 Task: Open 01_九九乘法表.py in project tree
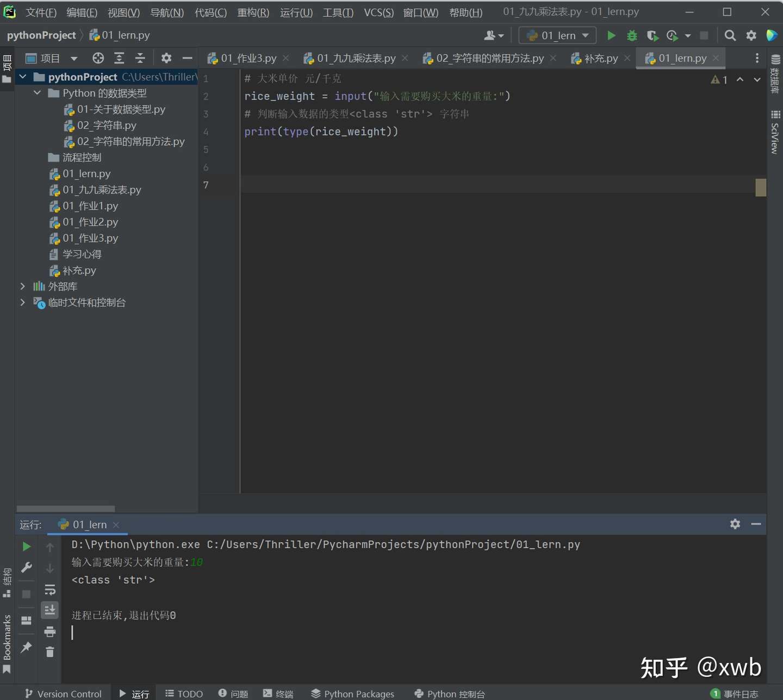(x=102, y=190)
